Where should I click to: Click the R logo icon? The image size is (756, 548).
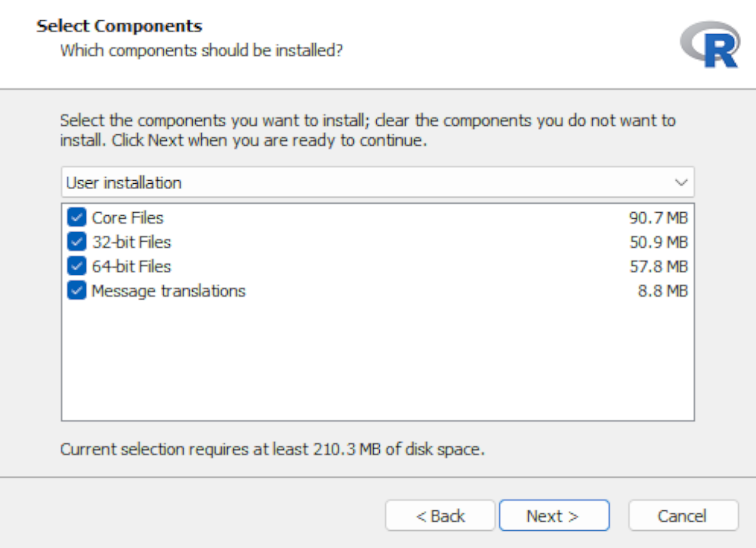pyautogui.click(x=710, y=45)
